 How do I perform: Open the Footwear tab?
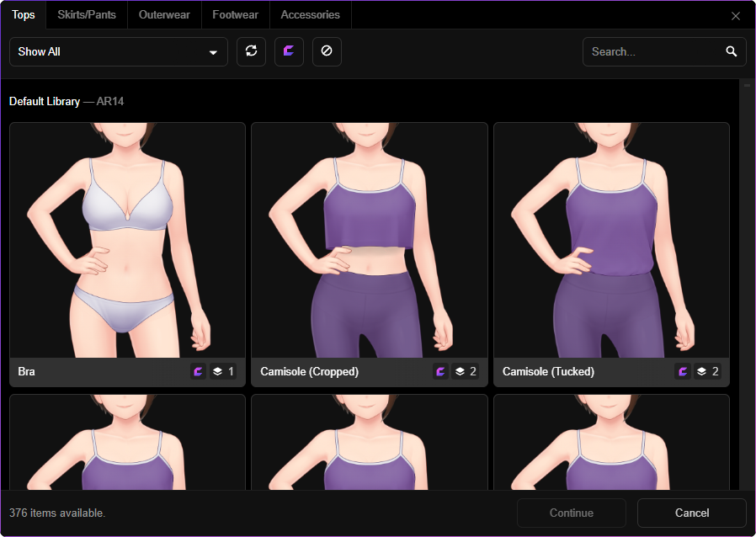(235, 15)
